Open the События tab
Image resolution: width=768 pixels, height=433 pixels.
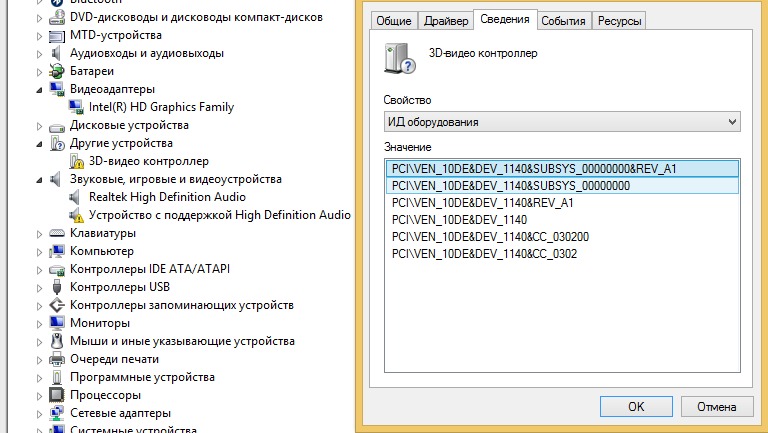pyautogui.click(x=563, y=21)
